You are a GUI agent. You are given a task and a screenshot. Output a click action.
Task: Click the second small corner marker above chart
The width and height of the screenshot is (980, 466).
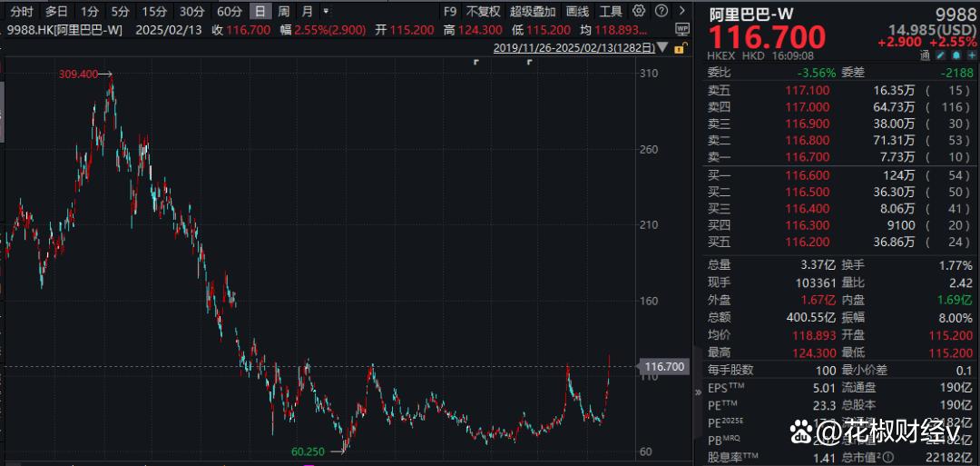point(529,63)
